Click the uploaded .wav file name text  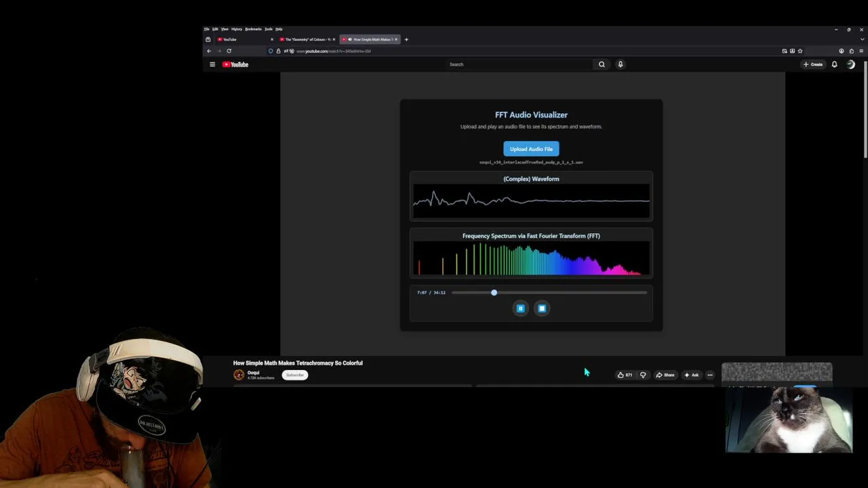[x=531, y=163]
